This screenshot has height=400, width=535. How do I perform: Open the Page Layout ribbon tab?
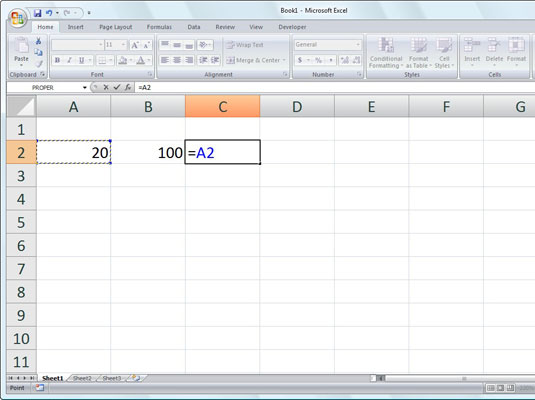(x=116, y=27)
